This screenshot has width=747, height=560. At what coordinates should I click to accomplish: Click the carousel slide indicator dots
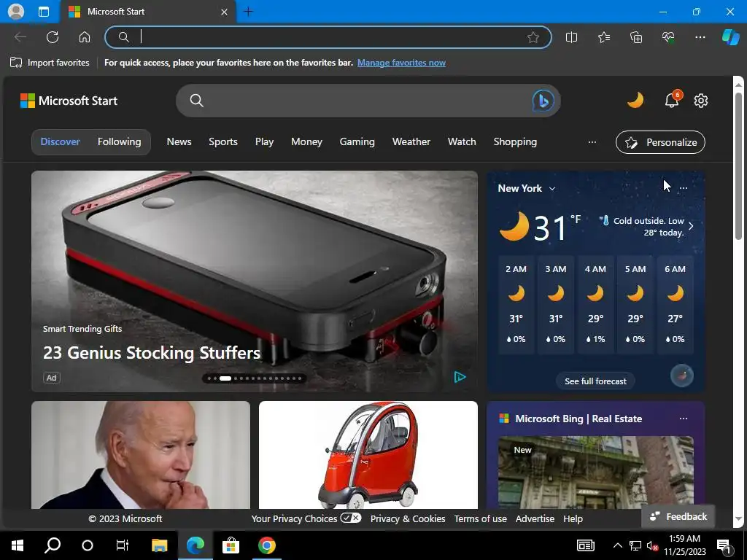[255, 378]
